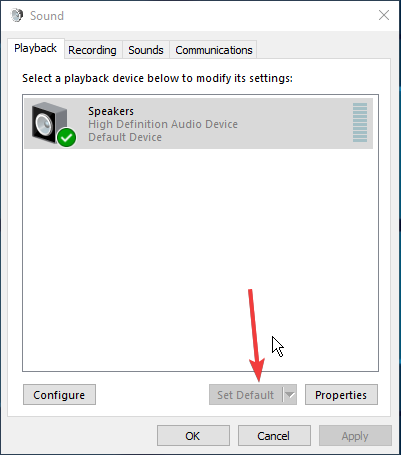
Task: Click the Set Default button
Action: click(246, 395)
